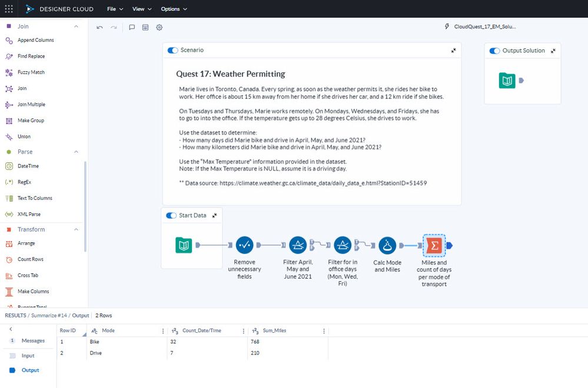
Task: Open the Options menu
Action: coord(174,9)
